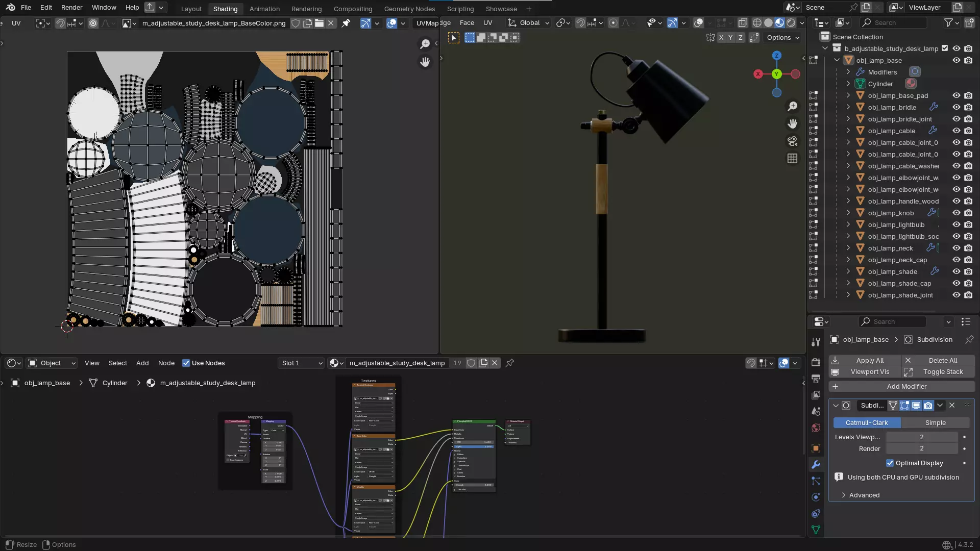
Task: Click the Viewport Vis button
Action: pyautogui.click(x=865, y=372)
